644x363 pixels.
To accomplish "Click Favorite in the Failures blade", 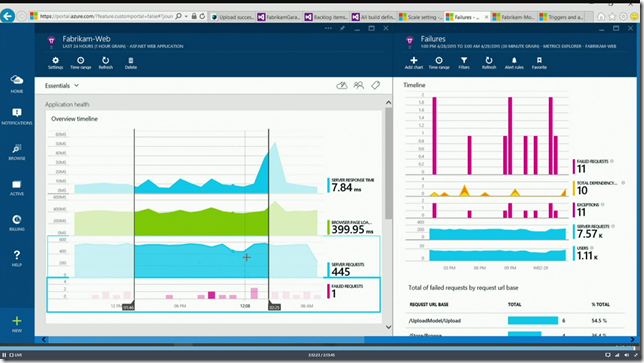I will pyautogui.click(x=539, y=63).
